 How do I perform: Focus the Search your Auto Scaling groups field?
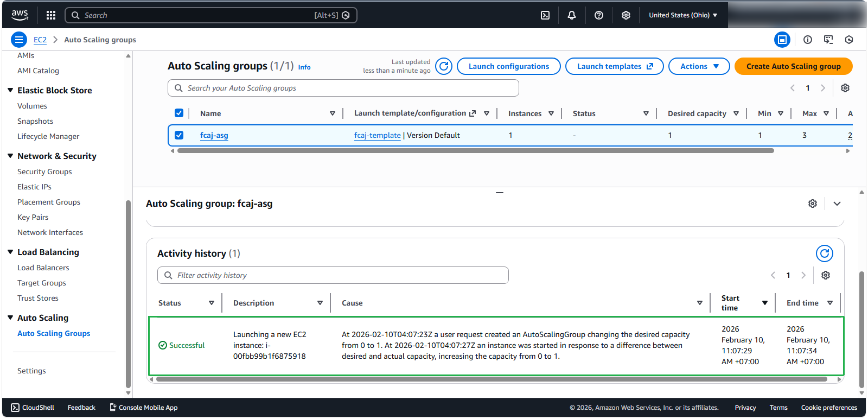tap(343, 88)
